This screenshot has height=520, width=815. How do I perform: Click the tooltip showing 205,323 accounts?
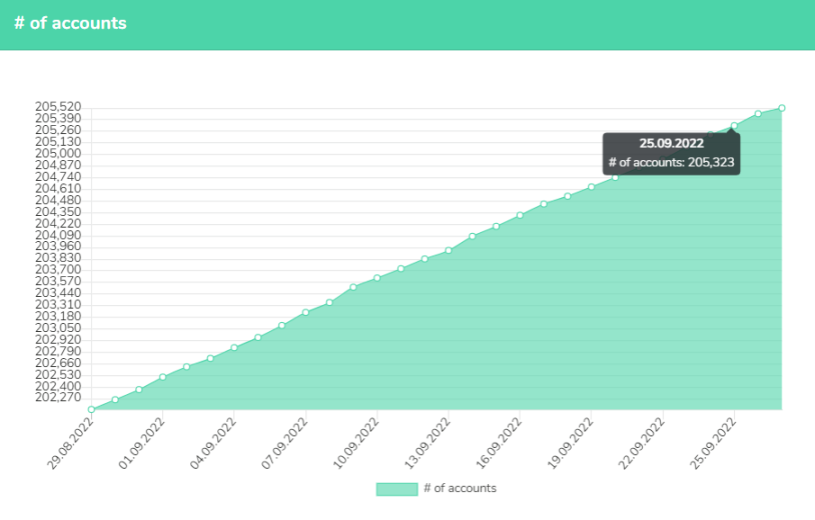coord(672,153)
